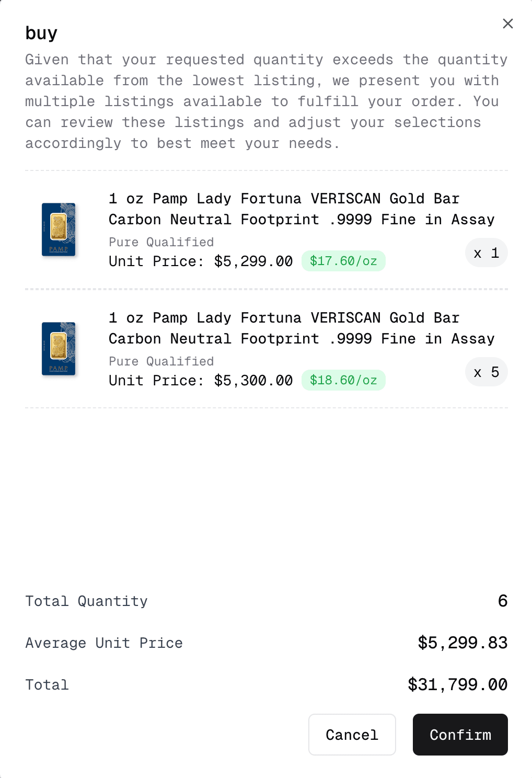The image size is (532, 778).
Task: Select the first listing's product title
Action: pos(302,209)
